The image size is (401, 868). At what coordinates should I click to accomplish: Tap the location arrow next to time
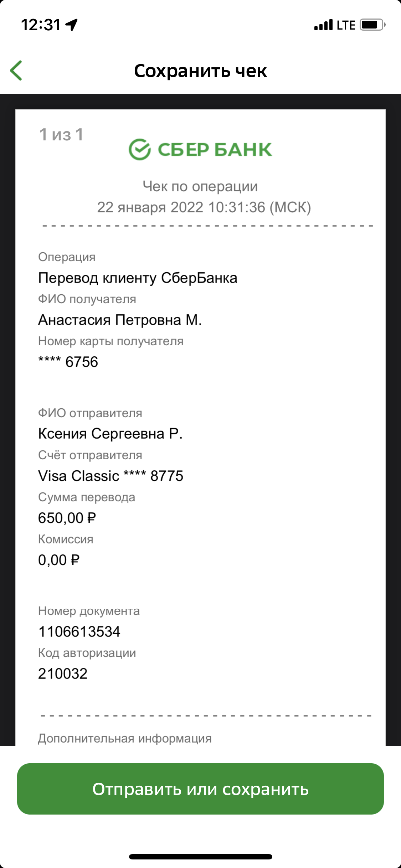coord(72,25)
